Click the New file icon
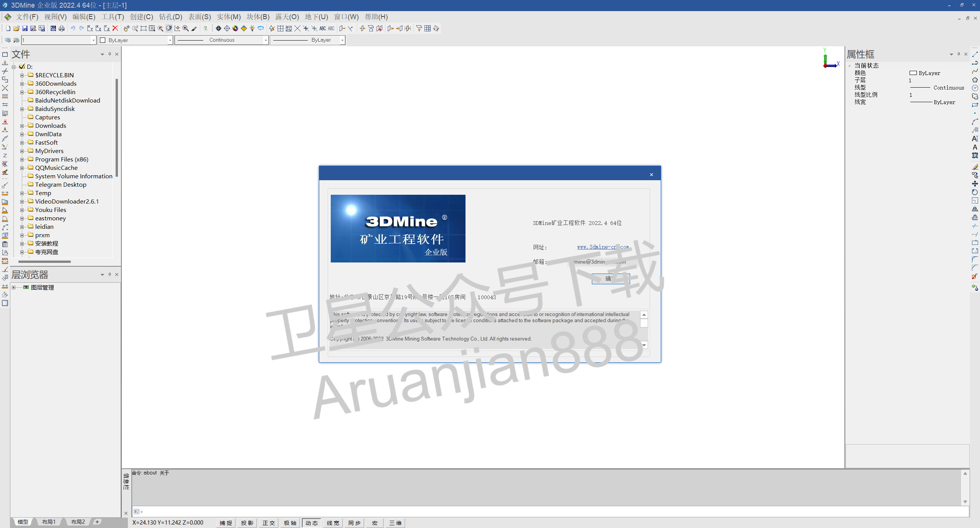Screen dimensions: 980x528 (8, 28)
